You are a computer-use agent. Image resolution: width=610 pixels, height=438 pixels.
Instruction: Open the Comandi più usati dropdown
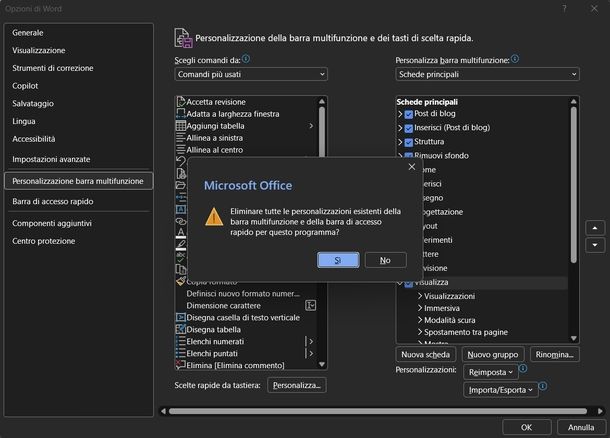[x=251, y=74]
